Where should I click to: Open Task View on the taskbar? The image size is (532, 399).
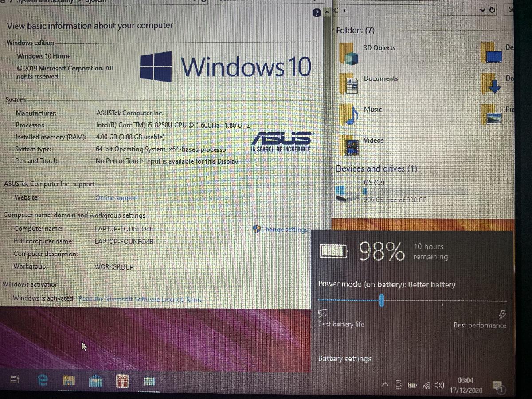(15, 380)
